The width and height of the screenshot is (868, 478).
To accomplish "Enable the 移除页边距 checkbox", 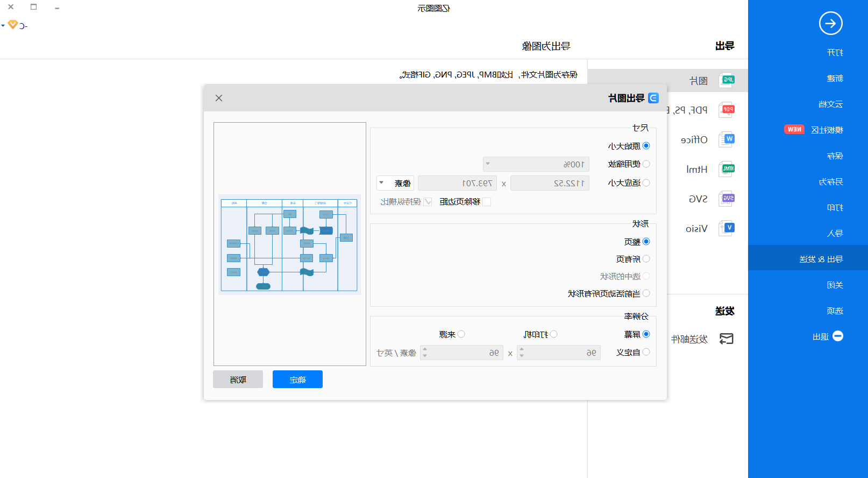I will (x=487, y=202).
